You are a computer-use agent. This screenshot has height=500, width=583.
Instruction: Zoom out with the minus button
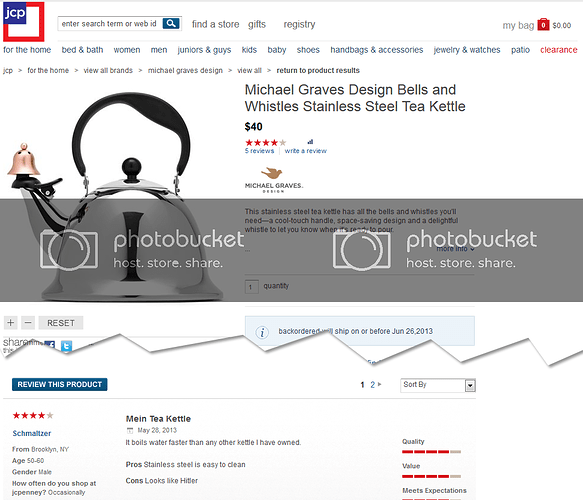click(x=28, y=323)
